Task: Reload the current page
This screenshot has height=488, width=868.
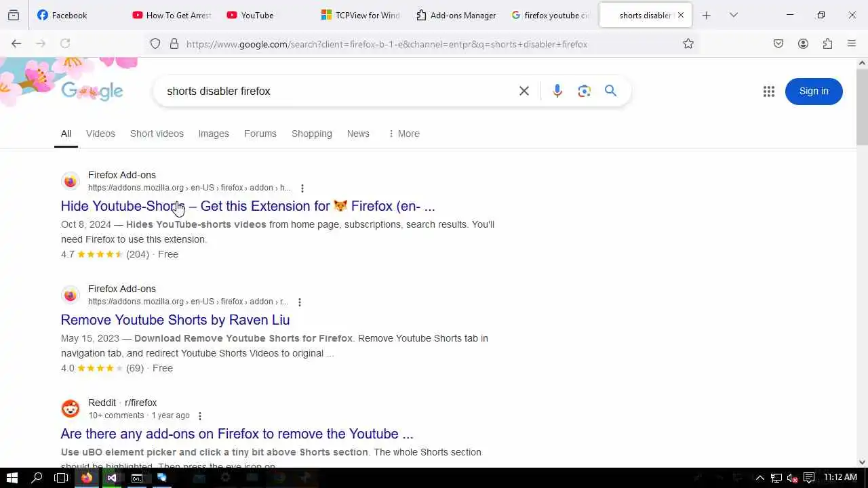Action: (x=65, y=43)
